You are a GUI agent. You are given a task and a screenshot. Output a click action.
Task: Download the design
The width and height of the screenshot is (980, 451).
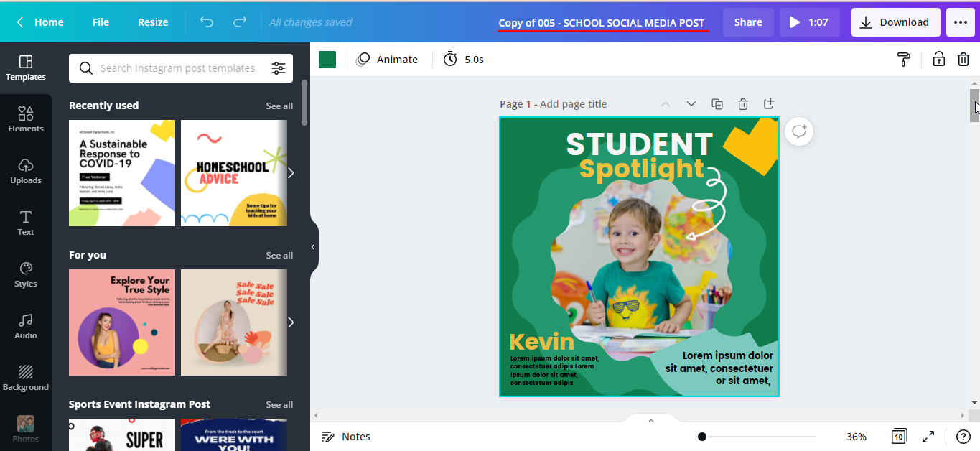click(x=895, y=22)
